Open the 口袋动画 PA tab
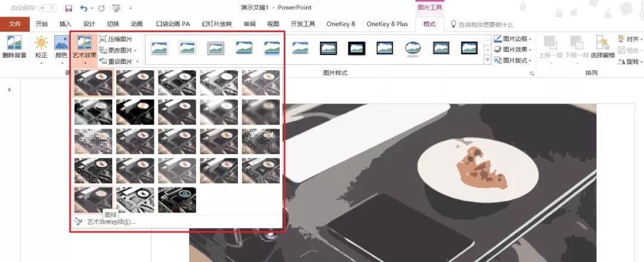 coord(173,24)
